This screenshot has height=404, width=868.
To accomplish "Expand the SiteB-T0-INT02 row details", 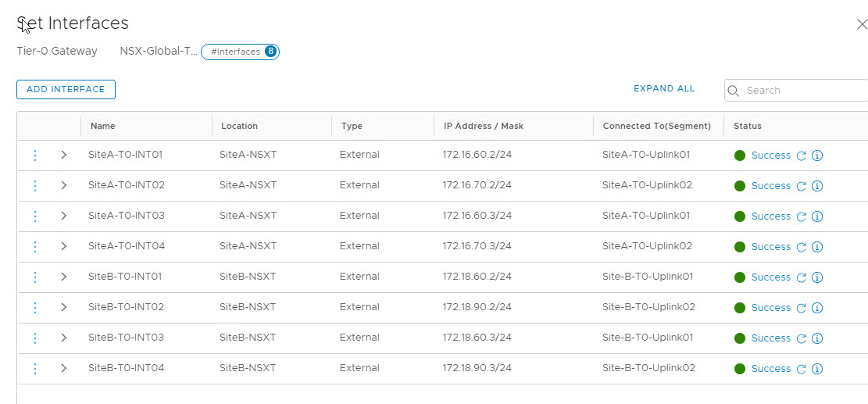I will pyautogui.click(x=64, y=307).
